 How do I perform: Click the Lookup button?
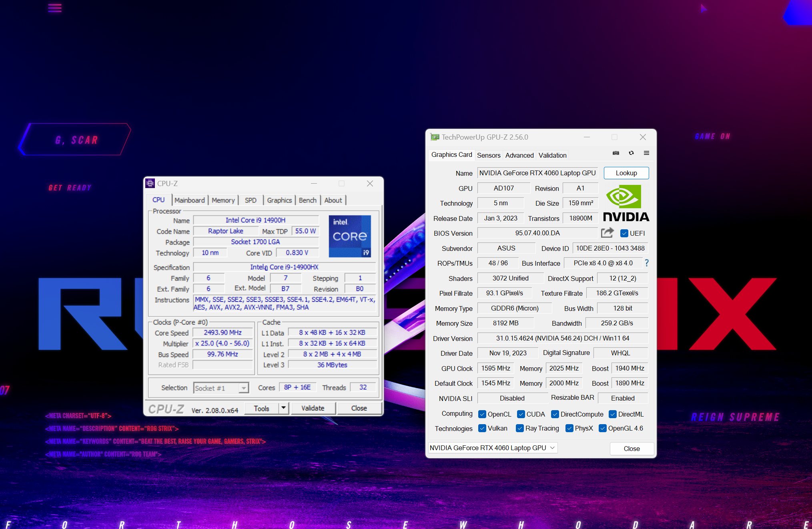coord(626,173)
